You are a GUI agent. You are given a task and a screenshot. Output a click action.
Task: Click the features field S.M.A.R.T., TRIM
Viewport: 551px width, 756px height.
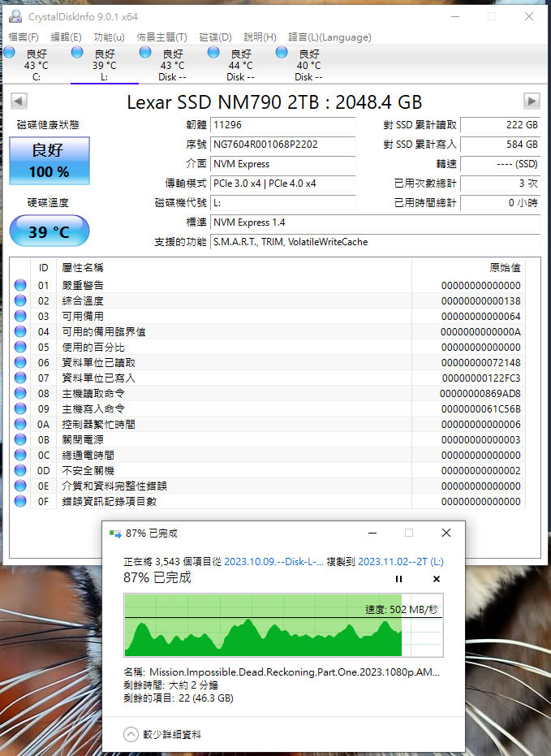[375, 242]
